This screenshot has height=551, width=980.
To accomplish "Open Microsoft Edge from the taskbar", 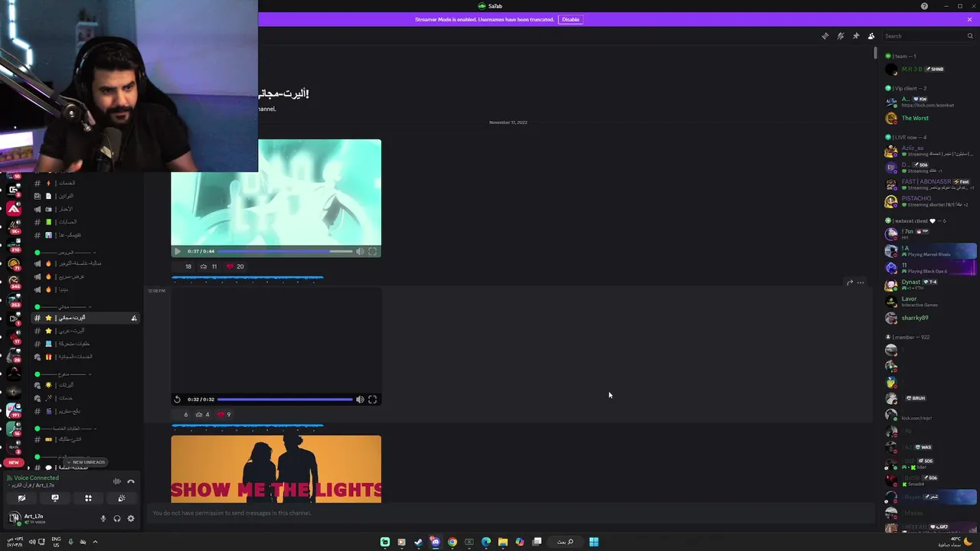I will tap(486, 542).
